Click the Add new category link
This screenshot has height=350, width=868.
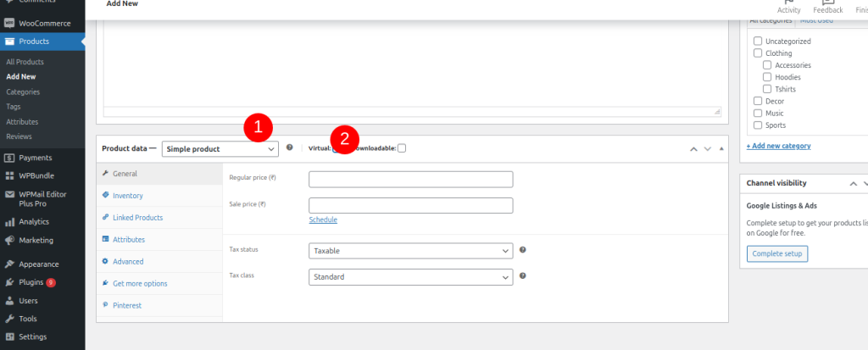pyautogui.click(x=778, y=146)
